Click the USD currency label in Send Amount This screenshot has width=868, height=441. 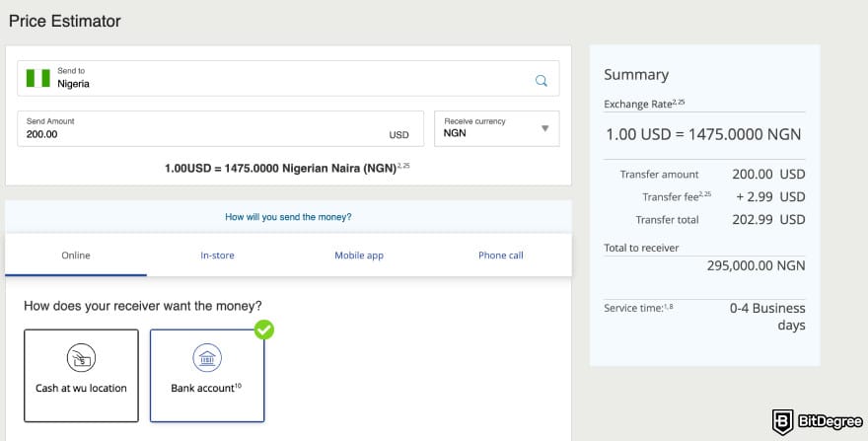point(398,134)
